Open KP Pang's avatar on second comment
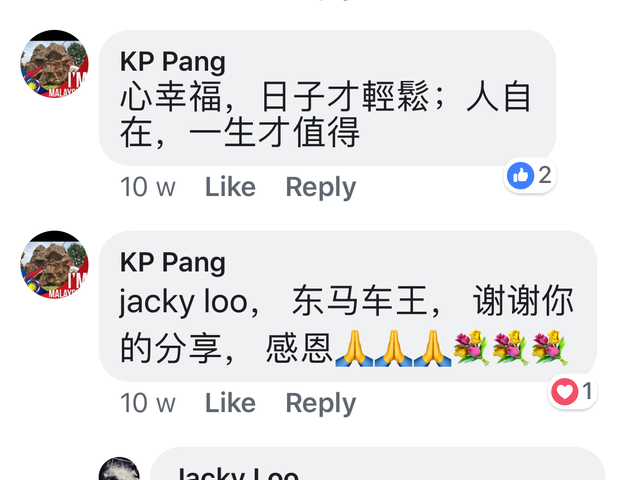 point(55,265)
